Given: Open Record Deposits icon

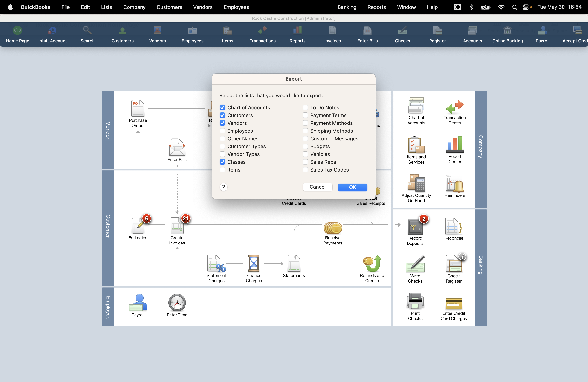Looking at the screenshot, I should [x=415, y=227].
